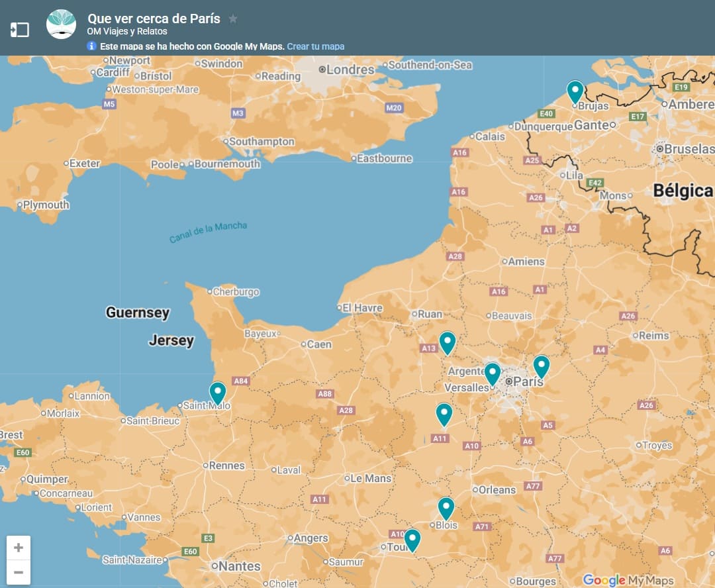The image size is (715, 588).
Task: Click the 'Ruan' city label
Action: [430, 315]
